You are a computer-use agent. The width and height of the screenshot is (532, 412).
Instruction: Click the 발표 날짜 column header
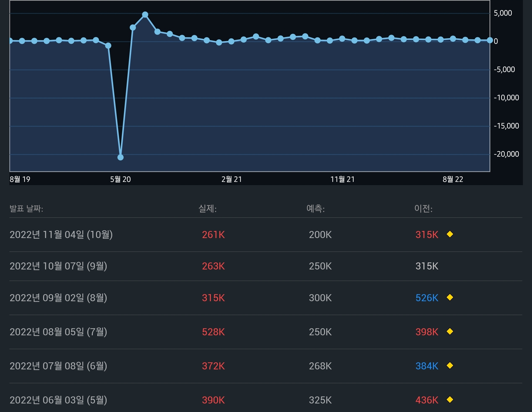[26, 209]
